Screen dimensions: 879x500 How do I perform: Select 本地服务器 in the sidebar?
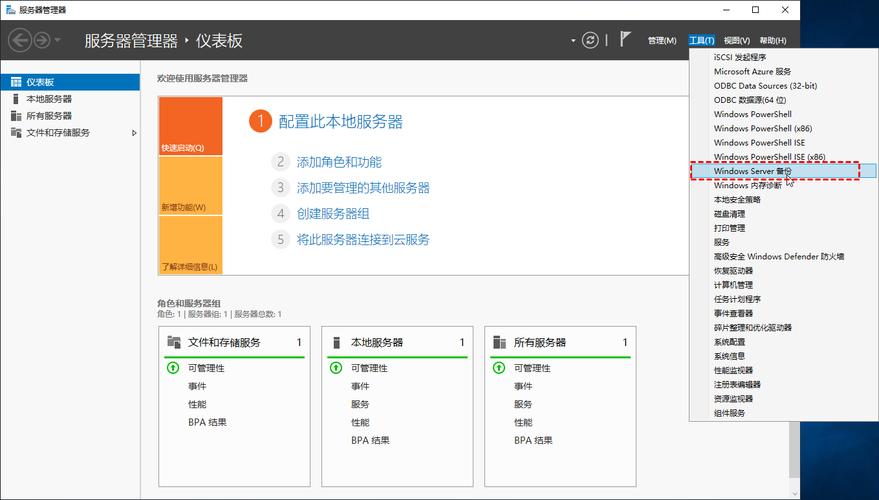point(70,99)
